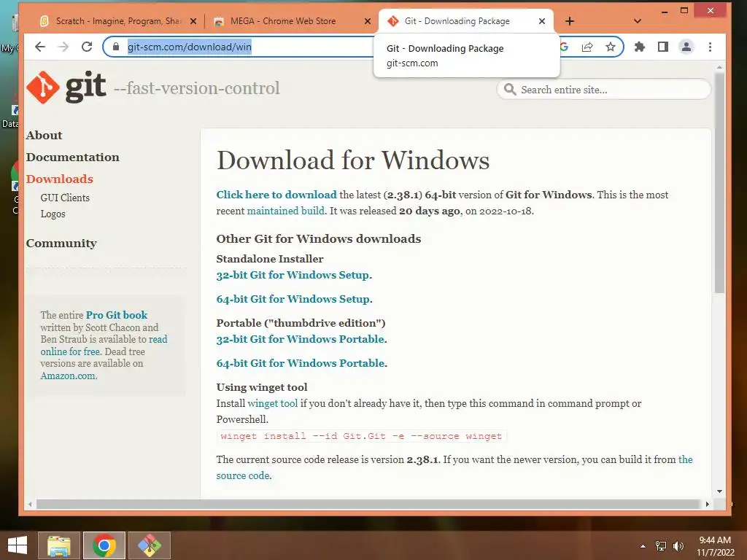747x560 pixels.
Task: View site information via padlock icon
Action: tap(116, 47)
